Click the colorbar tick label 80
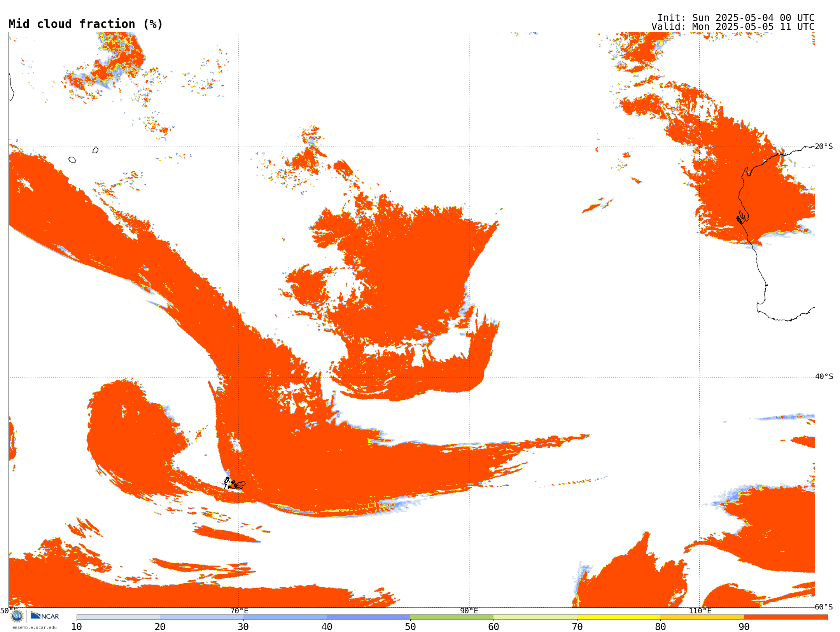This screenshot has width=840, height=632. coord(660,627)
